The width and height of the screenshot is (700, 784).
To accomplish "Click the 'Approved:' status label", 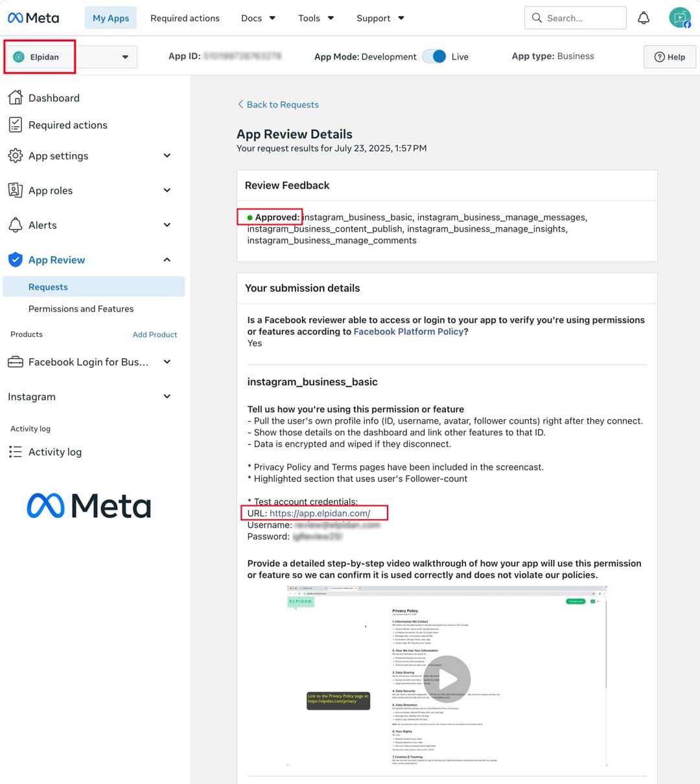I will 277,217.
